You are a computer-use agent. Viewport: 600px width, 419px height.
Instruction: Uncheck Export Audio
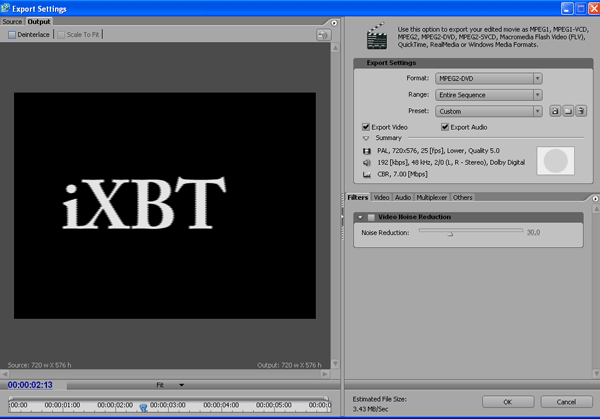pyautogui.click(x=446, y=127)
